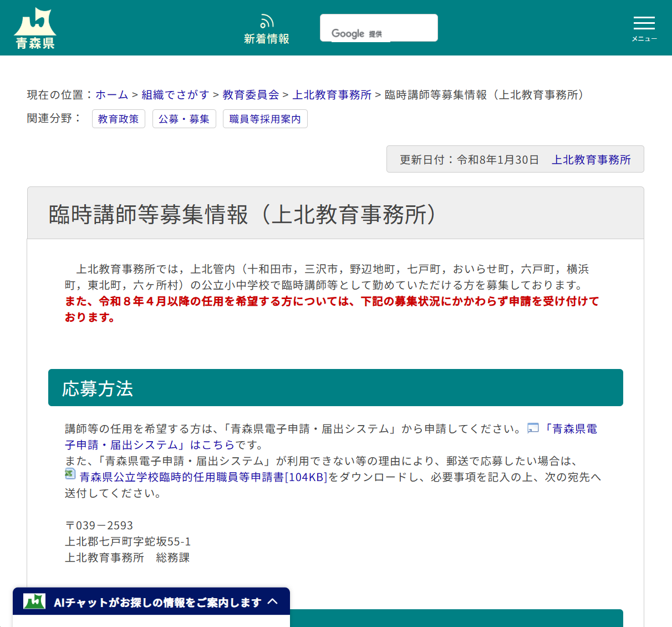The image size is (672, 627).
Task: Click the Google logo in the search box
Action: pyautogui.click(x=348, y=33)
